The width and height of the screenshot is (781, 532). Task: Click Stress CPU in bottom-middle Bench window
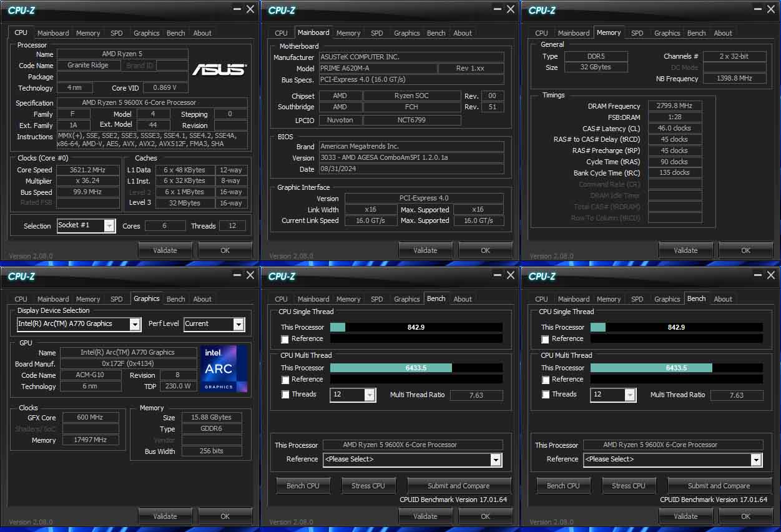point(368,486)
